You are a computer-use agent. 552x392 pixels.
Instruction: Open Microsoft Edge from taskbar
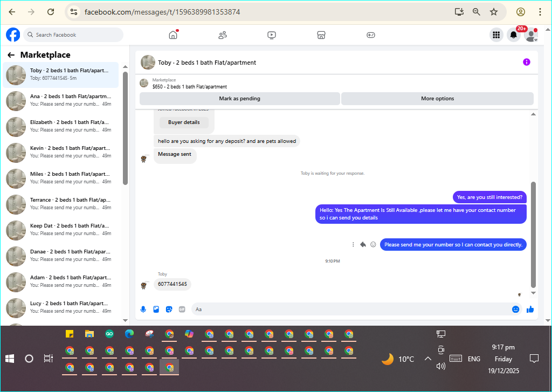pyautogui.click(x=129, y=334)
